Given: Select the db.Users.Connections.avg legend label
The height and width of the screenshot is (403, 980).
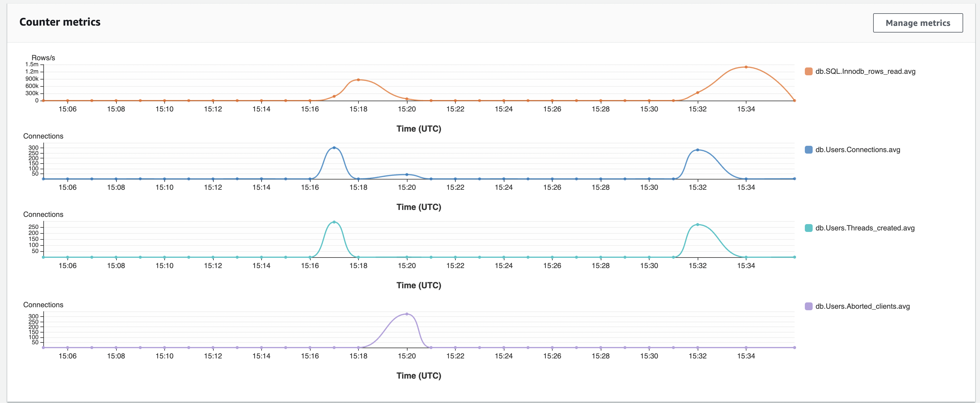Looking at the screenshot, I should pos(857,150).
